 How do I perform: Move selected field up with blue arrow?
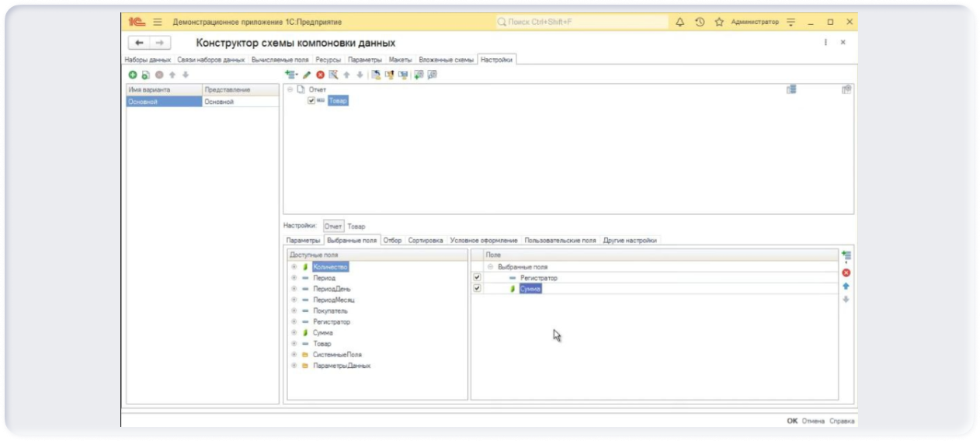pos(846,286)
